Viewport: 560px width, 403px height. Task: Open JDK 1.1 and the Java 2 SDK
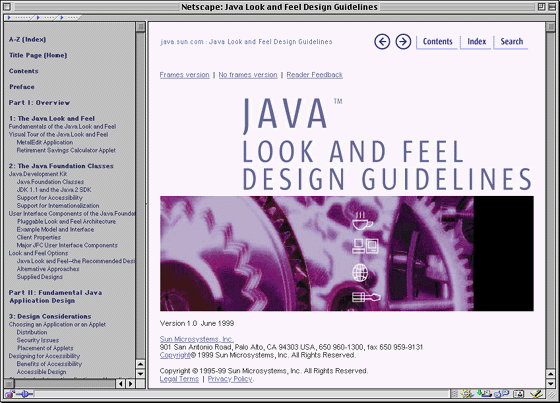pyautogui.click(x=54, y=190)
